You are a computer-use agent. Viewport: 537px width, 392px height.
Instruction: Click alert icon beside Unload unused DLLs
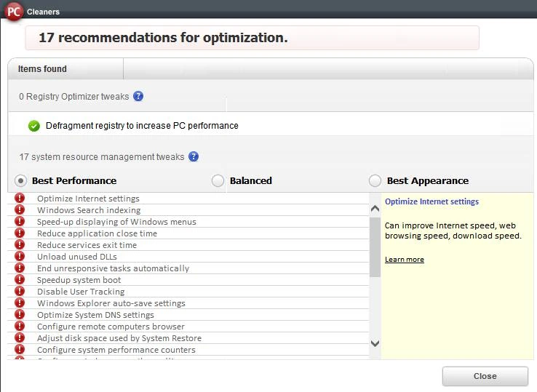[x=20, y=256]
